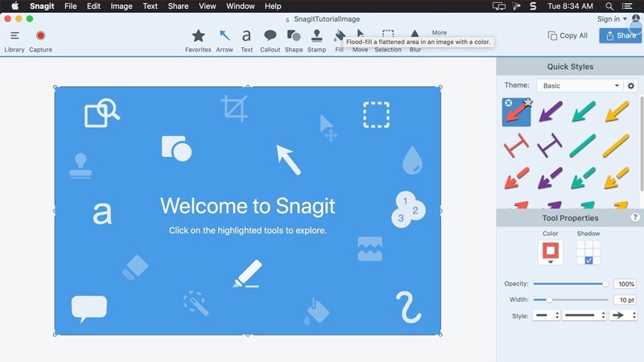Activate the Text tool
The height and width of the screenshot is (362, 644).
(246, 39)
